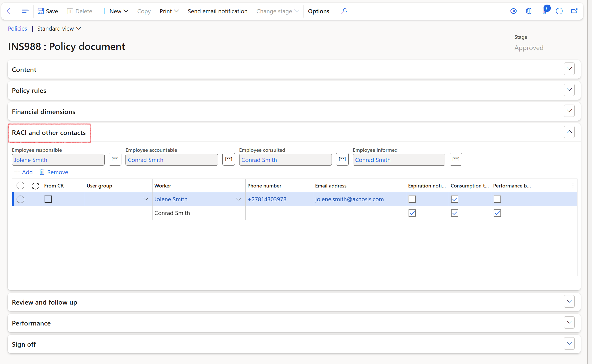Remove the selected contact row
This screenshot has width=592, height=364.
coord(54,172)
